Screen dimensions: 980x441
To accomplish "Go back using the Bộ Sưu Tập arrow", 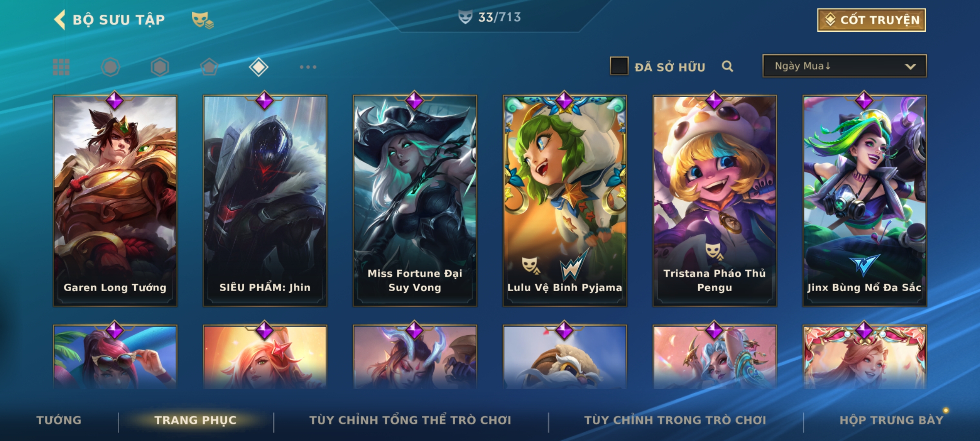I will coord(60,20).
